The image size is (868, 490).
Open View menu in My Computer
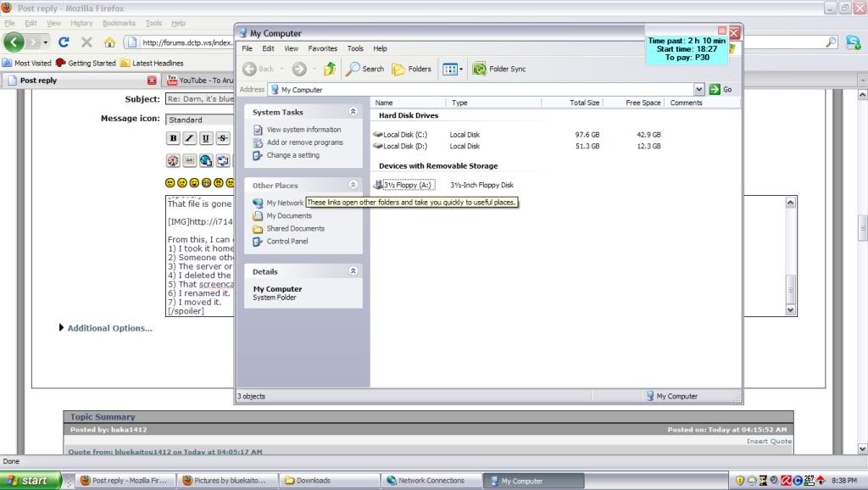[x=292, y=48]
